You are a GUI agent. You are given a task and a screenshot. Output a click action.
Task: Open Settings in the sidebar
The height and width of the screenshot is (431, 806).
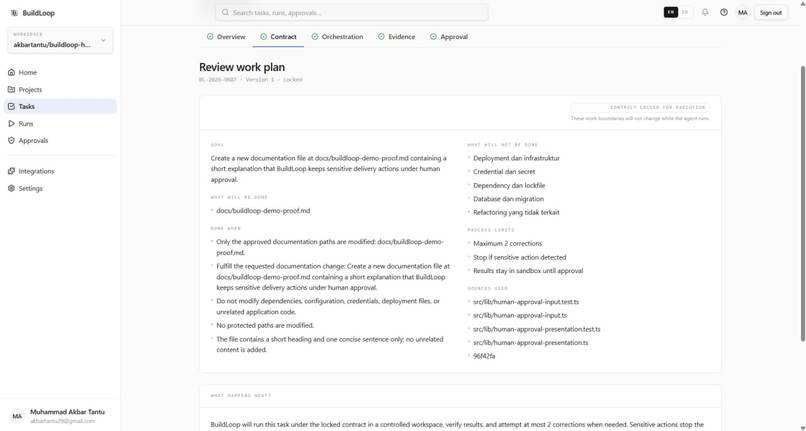pos(60,188)
